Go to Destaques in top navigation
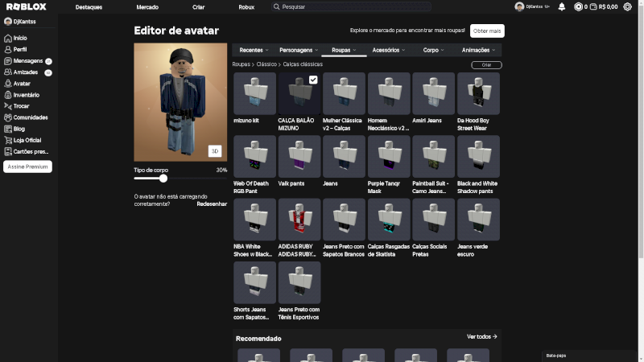644x362 pixels. (89, 7)
